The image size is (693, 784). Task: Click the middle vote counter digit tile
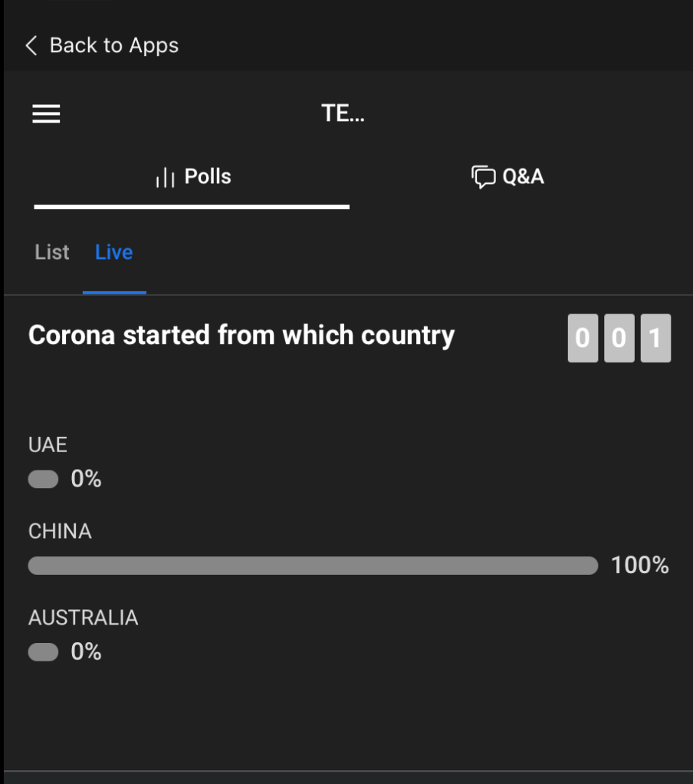(619, 338)
